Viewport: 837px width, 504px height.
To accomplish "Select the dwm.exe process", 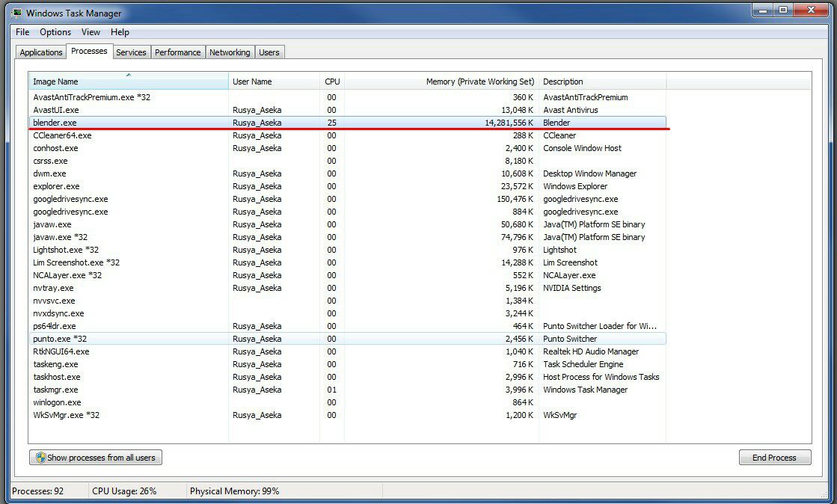I will (348, 173).
